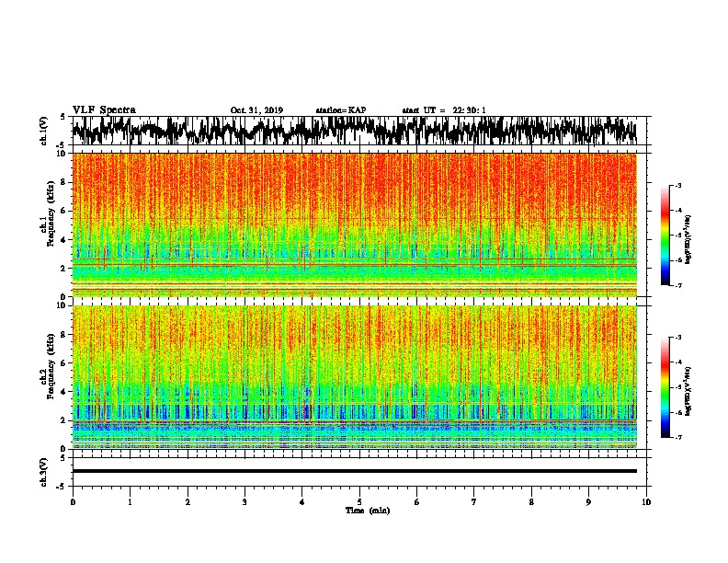
Task: Click the "9" minute tick label on time axis
Action: [588, 502]
